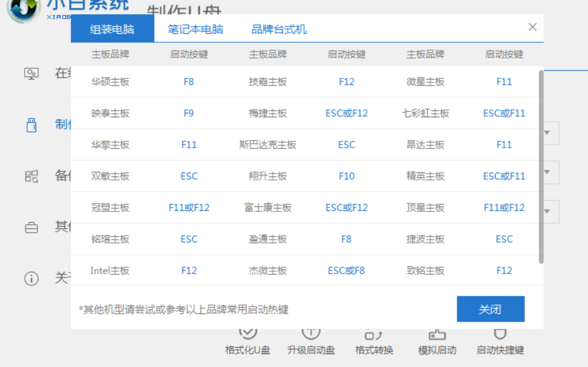Viewport: 588px width, 367px height.
Task: Click the dialog's vertical scrollbar
Action: pos(541,166)
